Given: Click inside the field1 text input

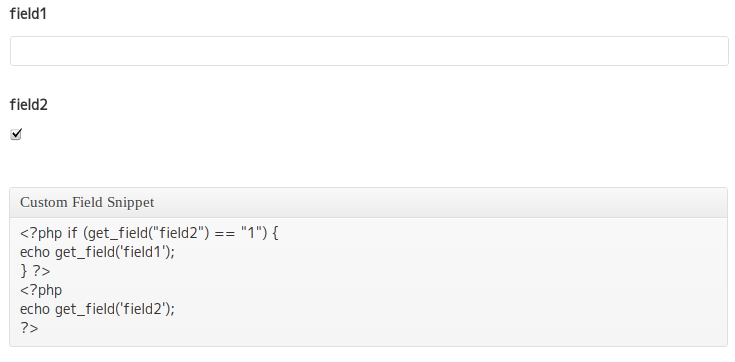Looking at the screenshot, I should point(369,51).
